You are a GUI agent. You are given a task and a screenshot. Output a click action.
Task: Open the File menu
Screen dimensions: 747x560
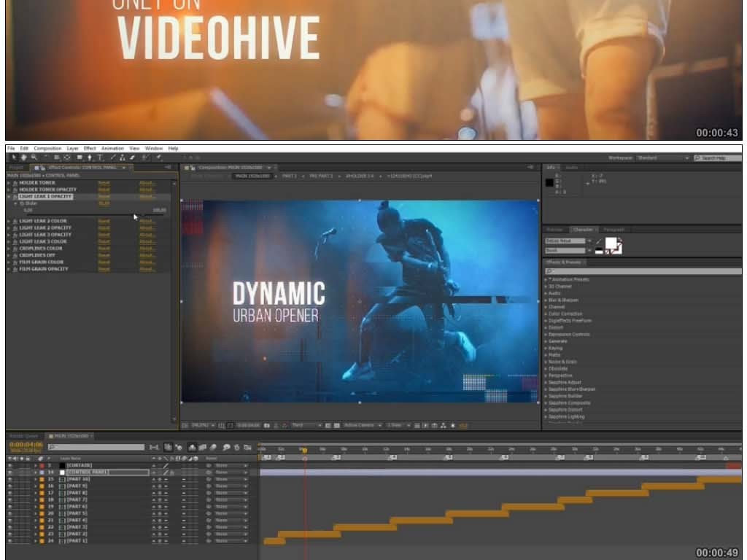(11, 149)
